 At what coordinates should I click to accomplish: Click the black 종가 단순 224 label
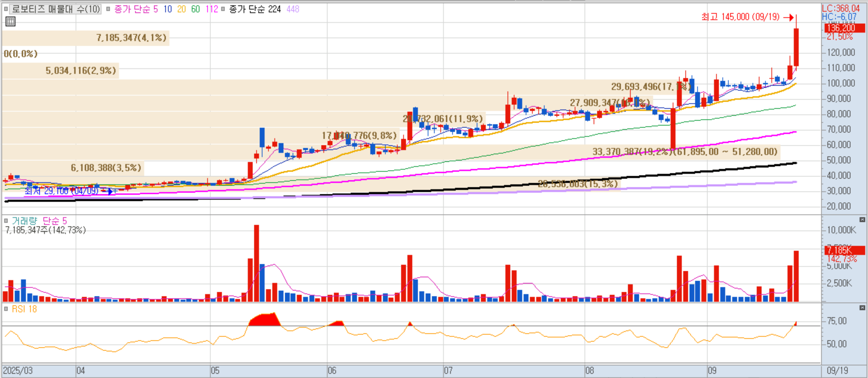[255, 9]
